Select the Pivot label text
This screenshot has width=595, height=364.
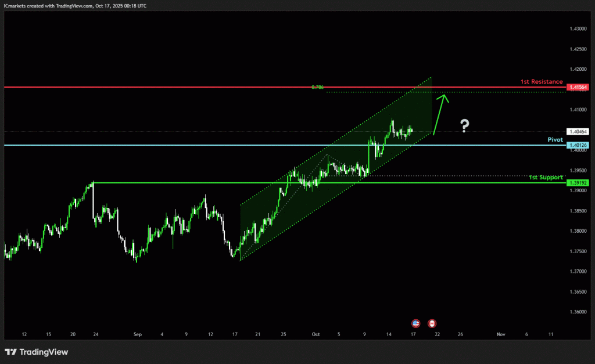click(x=555, y=140)
